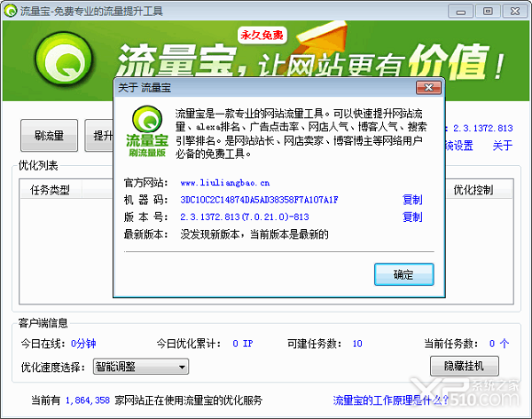Copy the machine code with its 复制 link
The width and height of the screenshot is (532, 419).
point(412,200)
